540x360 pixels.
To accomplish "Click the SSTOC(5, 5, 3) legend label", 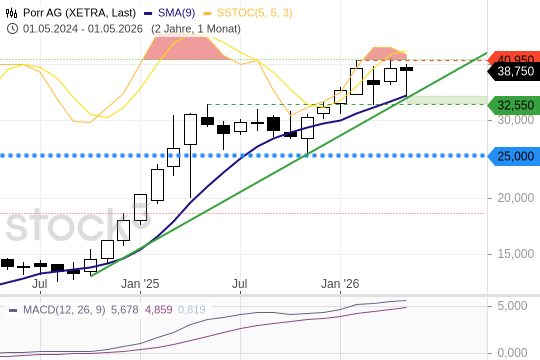I will pos(255,13).
